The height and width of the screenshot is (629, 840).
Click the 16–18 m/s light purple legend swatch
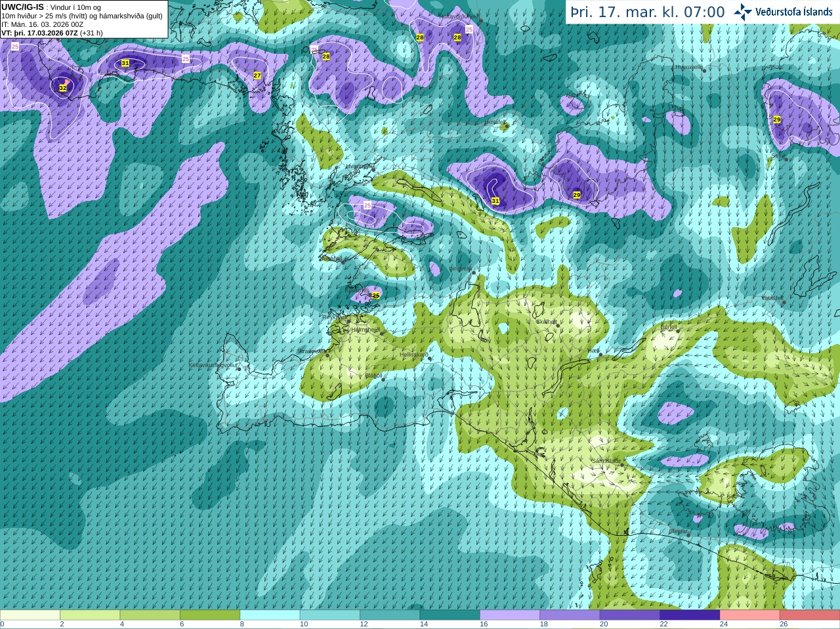point(510,615)
